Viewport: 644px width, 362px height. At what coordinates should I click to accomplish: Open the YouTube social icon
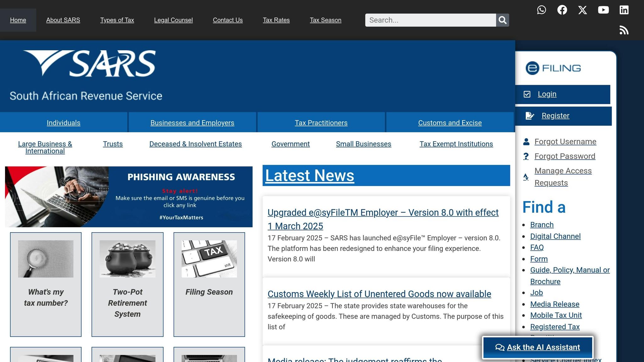click(x=603, y=10)
